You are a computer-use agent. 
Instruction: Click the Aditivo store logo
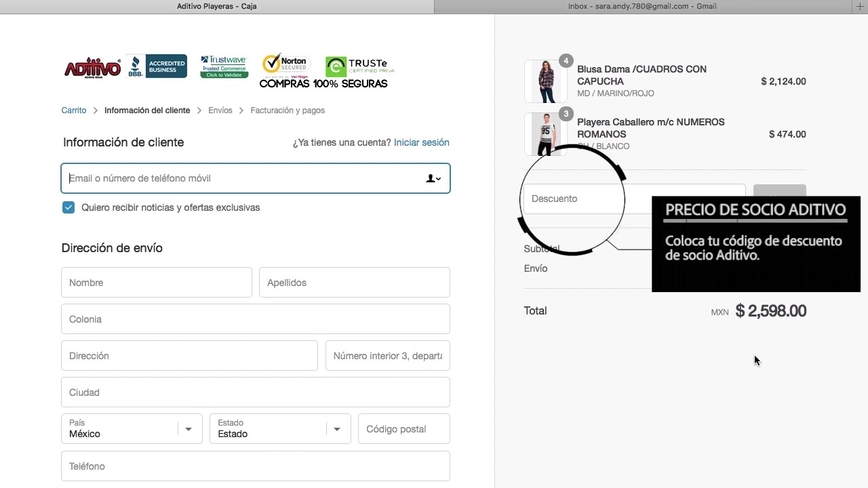(x=92, y=68)
